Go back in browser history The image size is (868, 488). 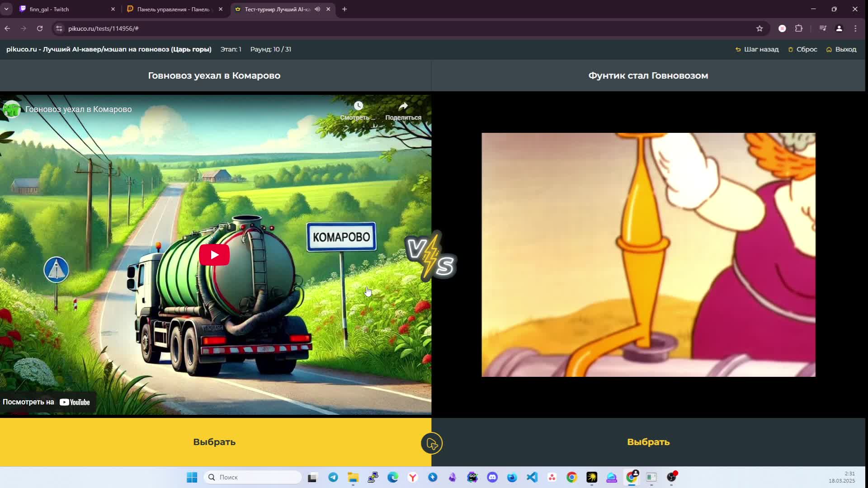[x=7, y=28]
